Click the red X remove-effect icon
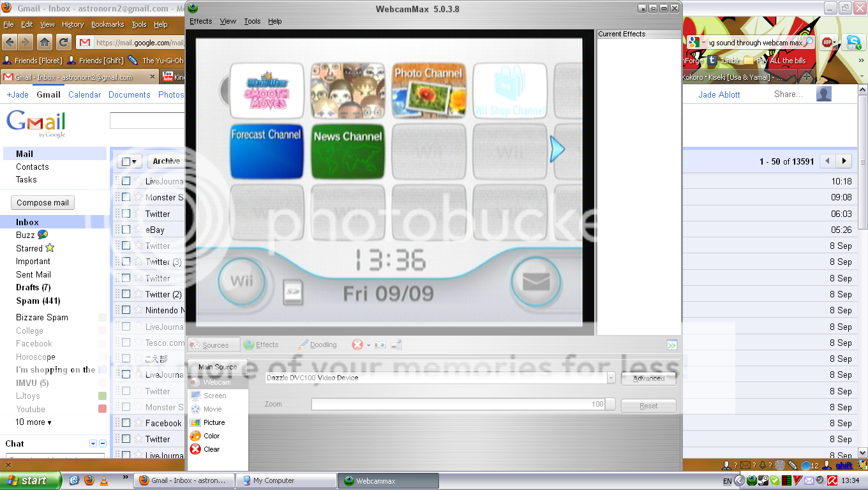This screenshot has height=490, width=868. [357, 345]
